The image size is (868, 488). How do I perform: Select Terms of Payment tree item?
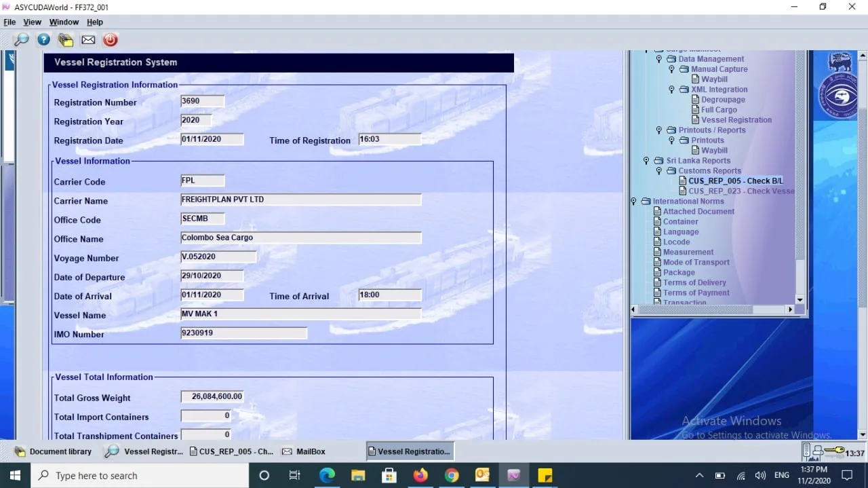[x=696, y=293]
